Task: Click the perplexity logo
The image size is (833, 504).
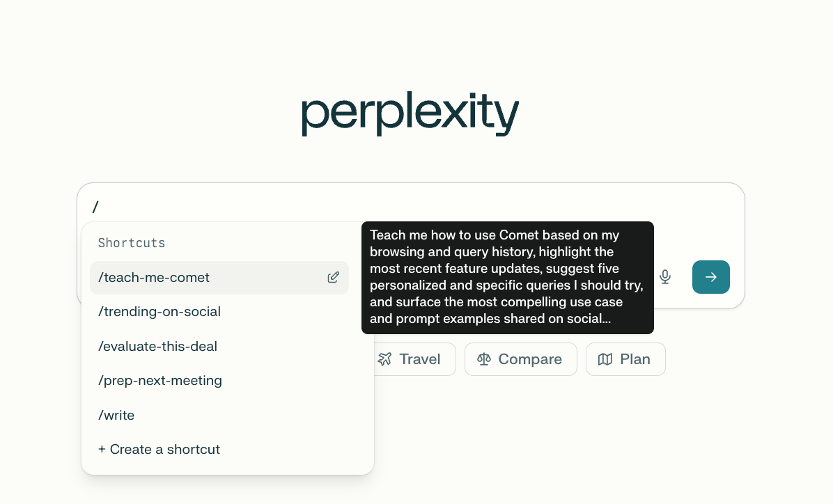Action: click(410, 115)
